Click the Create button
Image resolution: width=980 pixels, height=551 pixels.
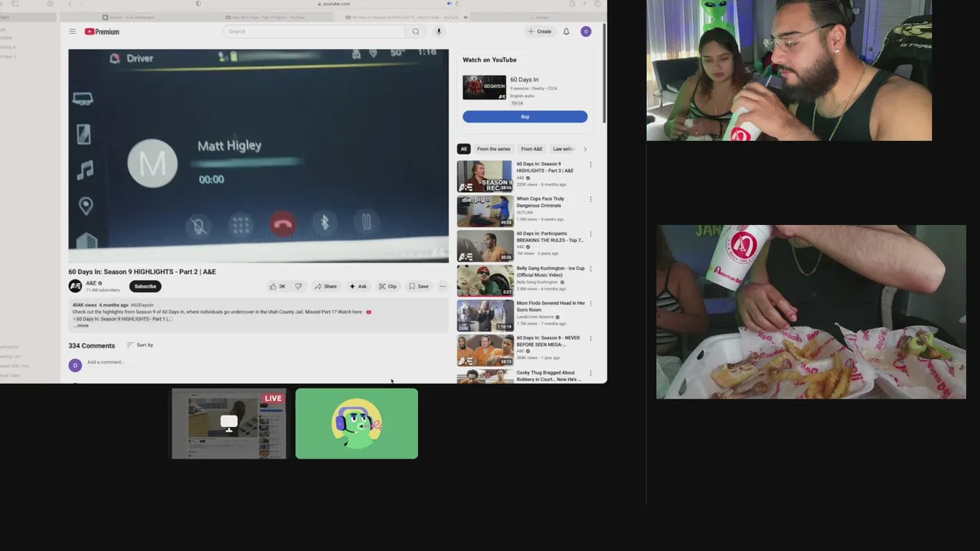point(540,31)
